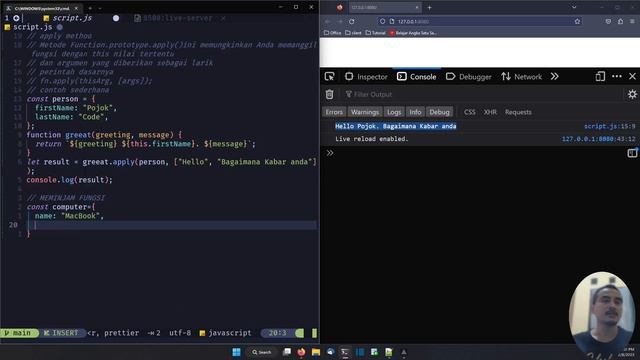640x360 pixels.
Task: Focus the console command prompt input
Action: click(x=478, y=153)
